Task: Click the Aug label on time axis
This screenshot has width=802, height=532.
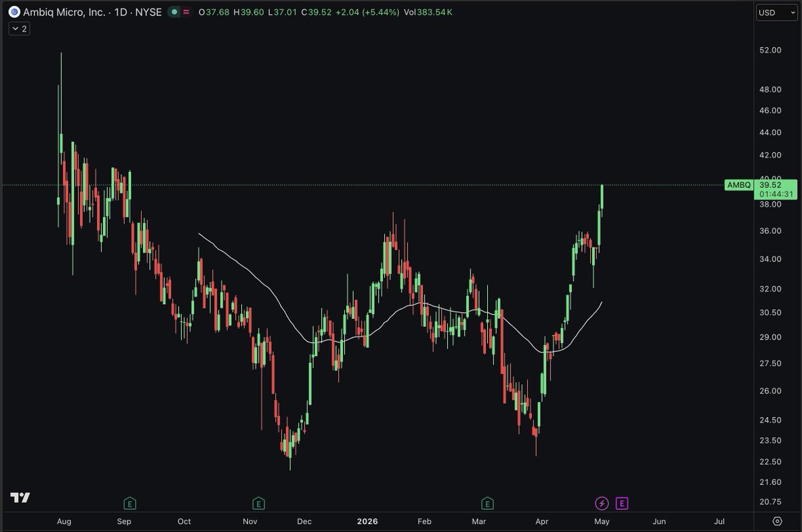Action: point(64,521)
